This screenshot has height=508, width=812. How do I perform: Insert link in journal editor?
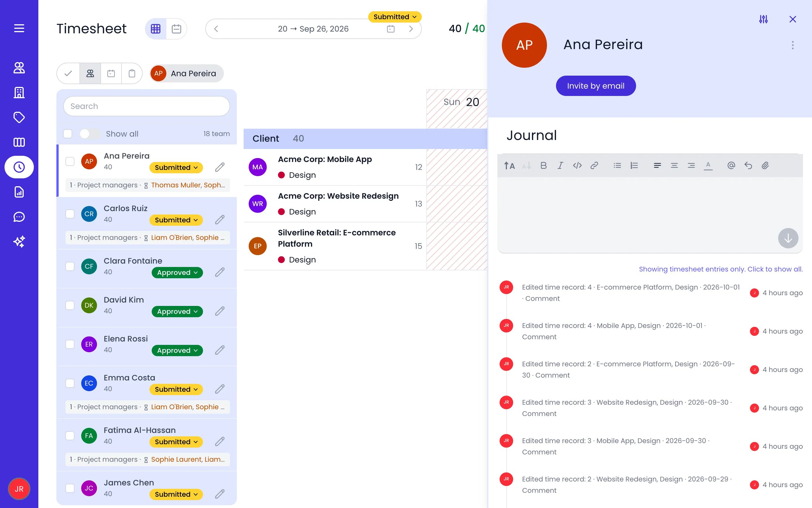tap(594, 165)
